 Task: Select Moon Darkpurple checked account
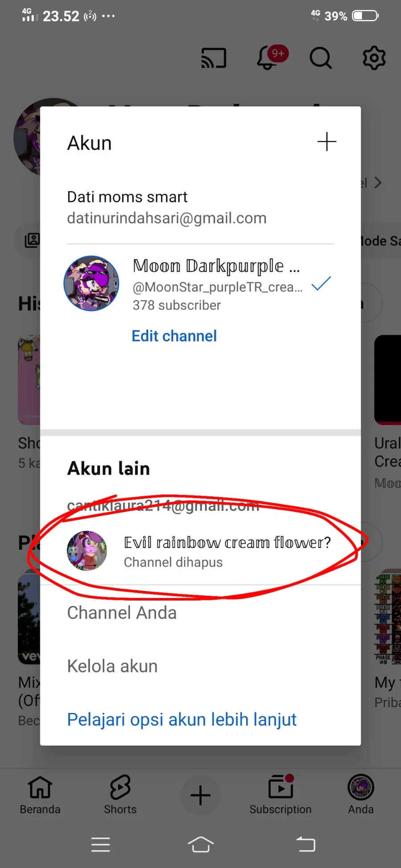(x=200, y=284)
